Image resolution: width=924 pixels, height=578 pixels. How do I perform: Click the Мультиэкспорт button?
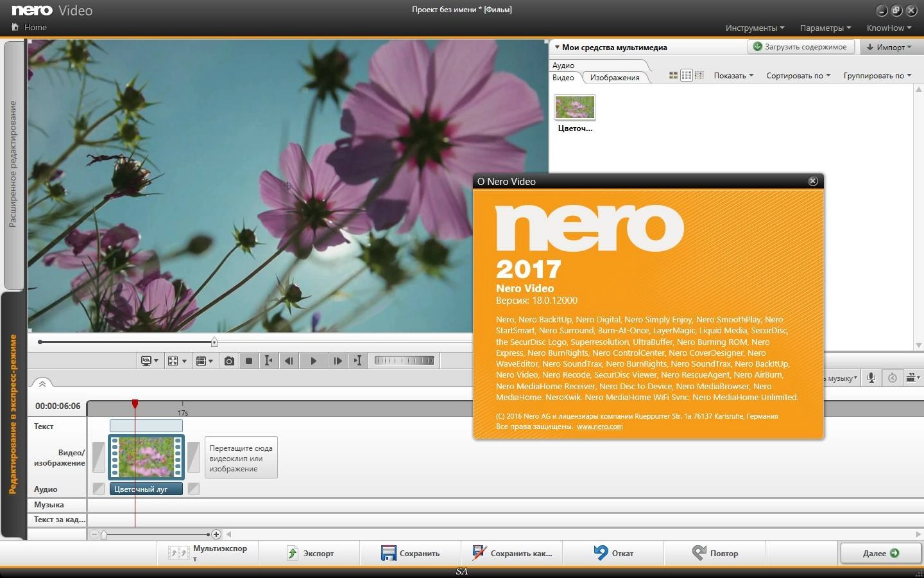[x=208, y=553]
